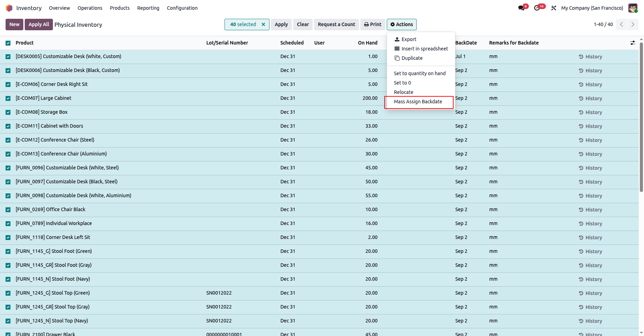
Task: Clear selection with the X icon
Action: click(264, 24)
